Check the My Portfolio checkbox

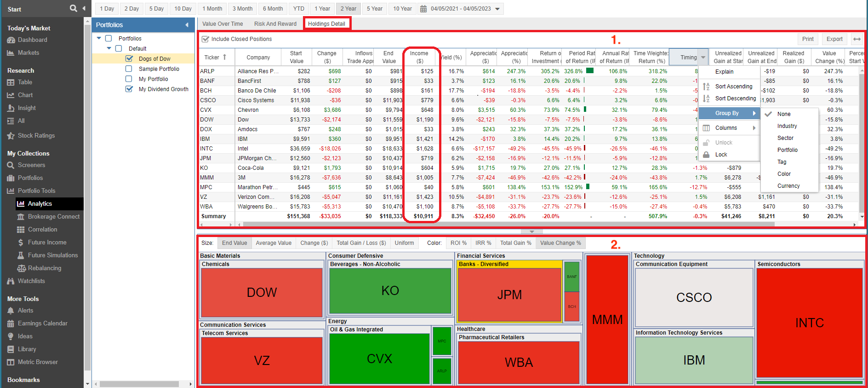(129, 79)
